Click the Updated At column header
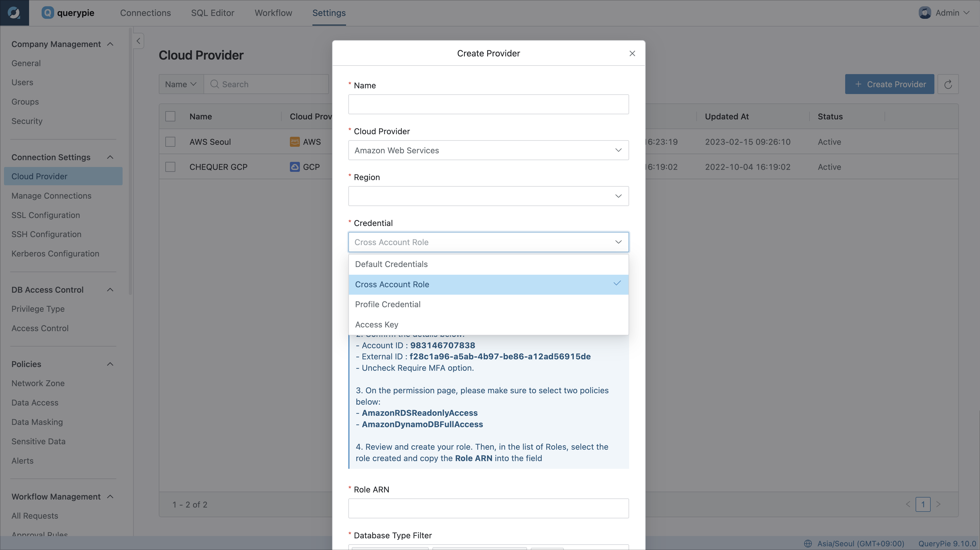The image size is (980, 550). (727, 116)
